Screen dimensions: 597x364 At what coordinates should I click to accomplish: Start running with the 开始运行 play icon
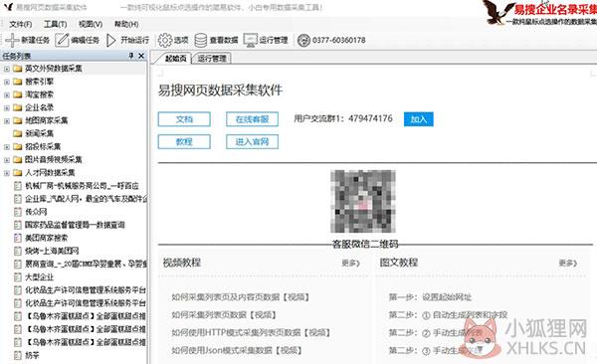tap(110, 40)
